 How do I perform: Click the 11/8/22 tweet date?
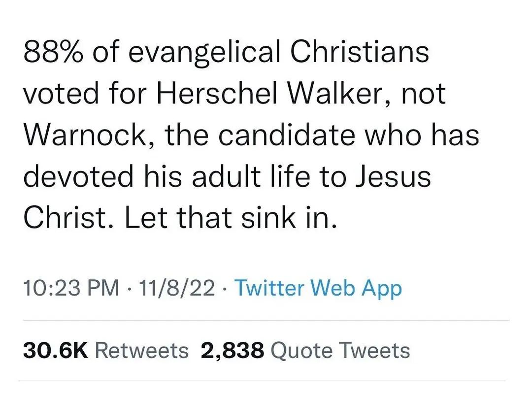pos(177,288)
